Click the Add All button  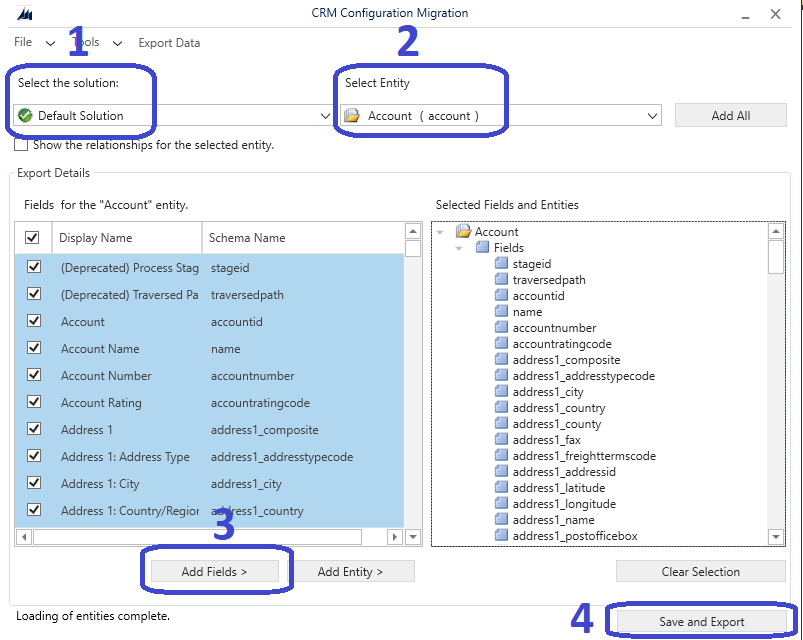pyautogui.click(x=730, y=115)
